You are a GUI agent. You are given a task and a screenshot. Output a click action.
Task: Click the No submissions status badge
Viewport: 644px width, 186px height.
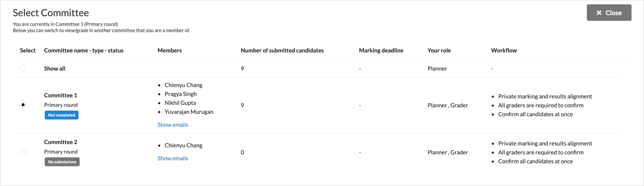pyautogui.click(x=62, y=162)
